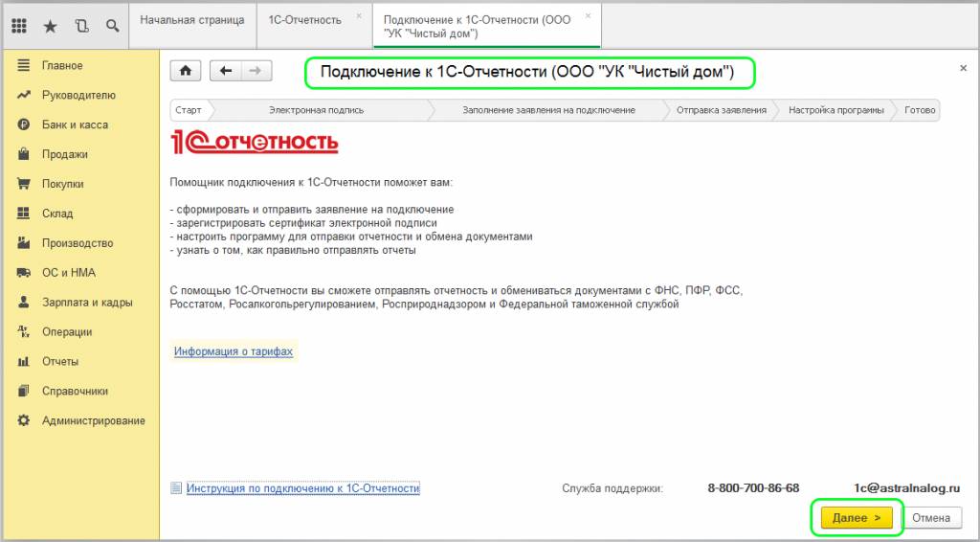The width and height of the screenshot is (980, 542).
Task: Open the Продажи section
Action: (x=65, y=154)
